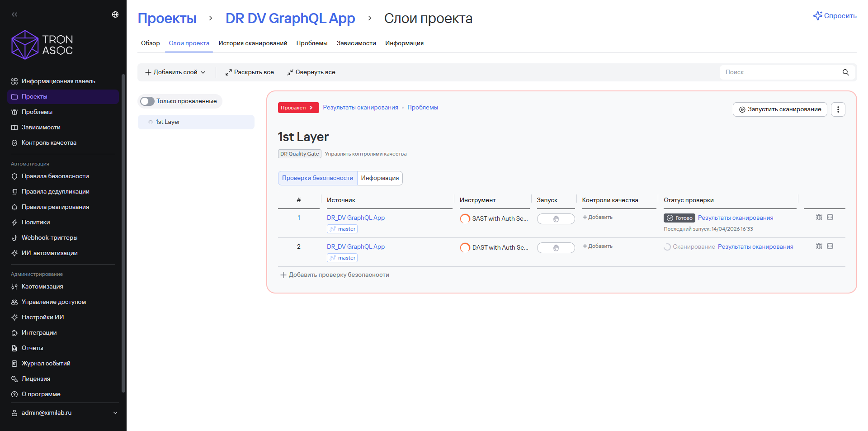Click Добавить проверку безопасности
This screenshot has width=868, height=431.
pos(335,275)
